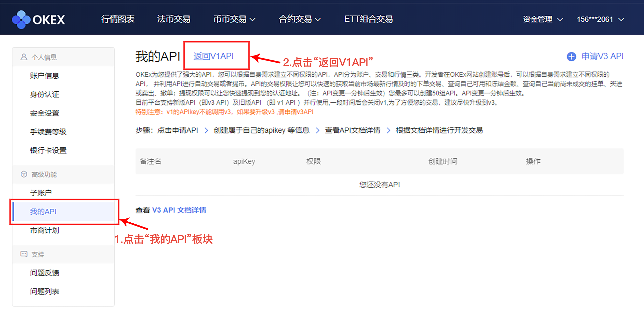Click the 支持 section header
Screen dimensions: 644x319
[63, 254]
